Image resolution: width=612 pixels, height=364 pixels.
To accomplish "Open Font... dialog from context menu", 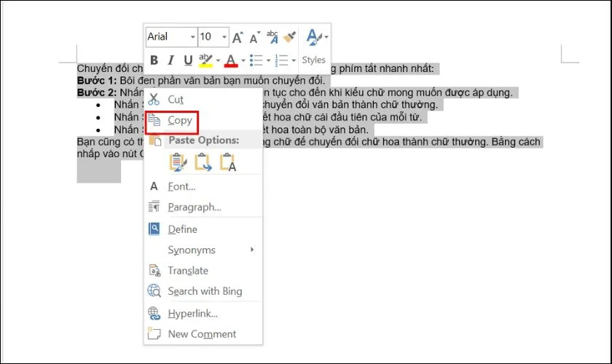I will coord(203,186).
